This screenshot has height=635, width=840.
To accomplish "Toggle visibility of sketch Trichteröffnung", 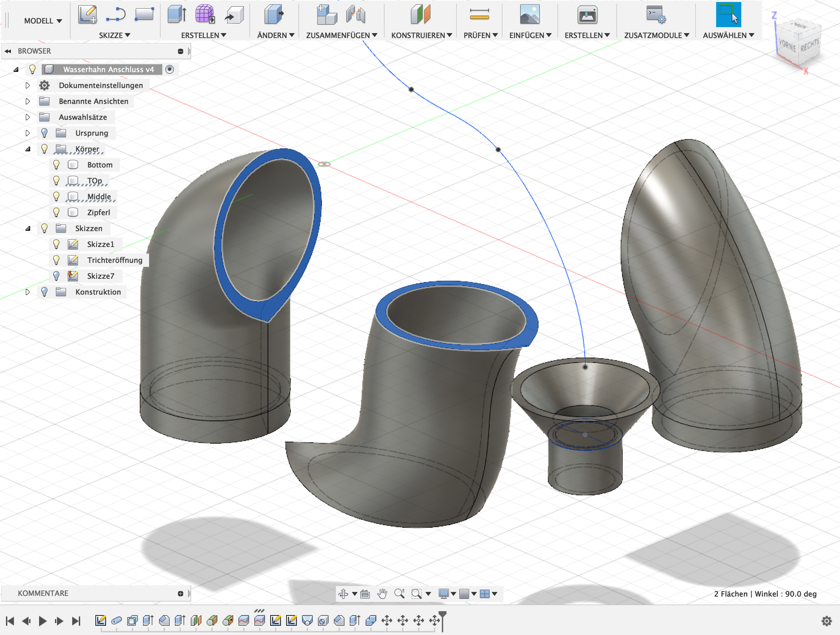I will pyautogui.click(x=57, y=260).
